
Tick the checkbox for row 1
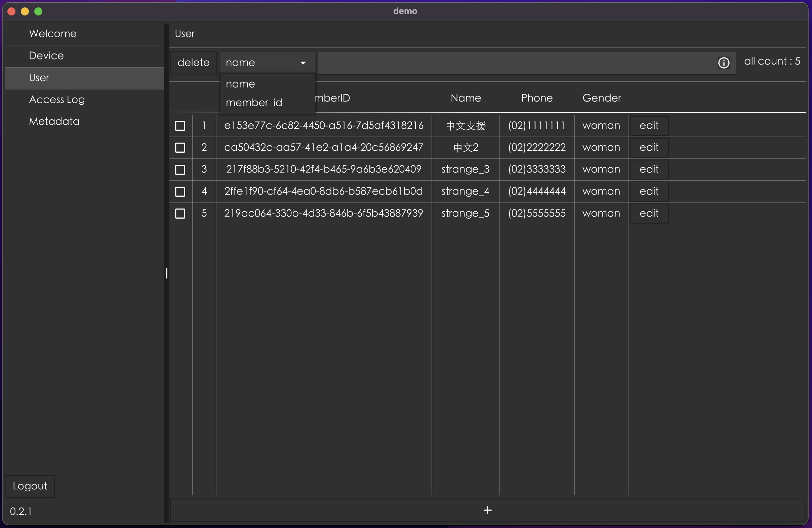180,125
